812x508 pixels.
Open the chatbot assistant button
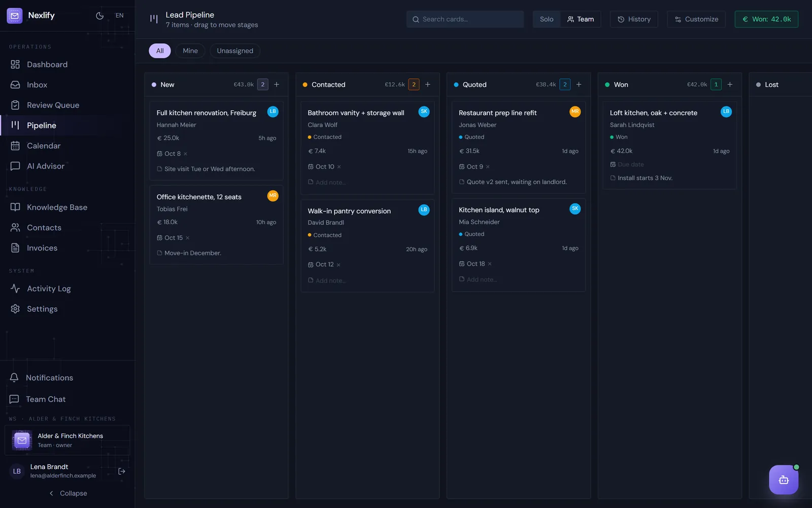[x=784, y=480]
